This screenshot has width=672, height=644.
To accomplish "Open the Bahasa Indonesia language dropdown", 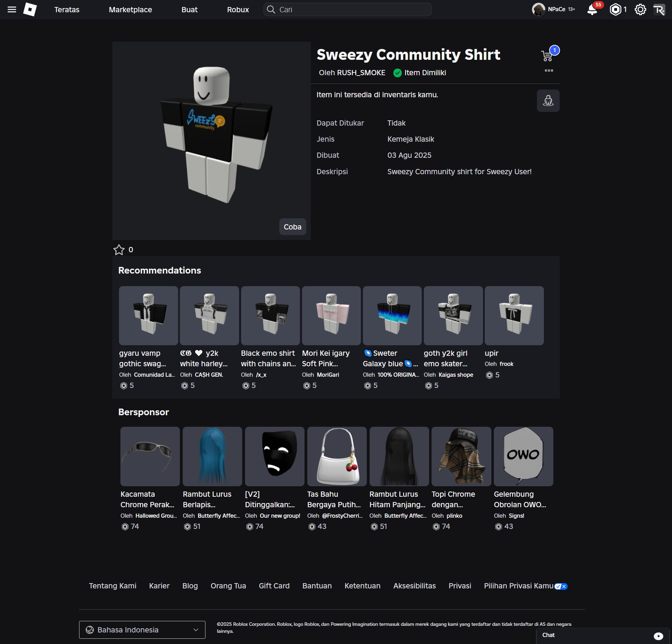I will (x=142, y=630).
